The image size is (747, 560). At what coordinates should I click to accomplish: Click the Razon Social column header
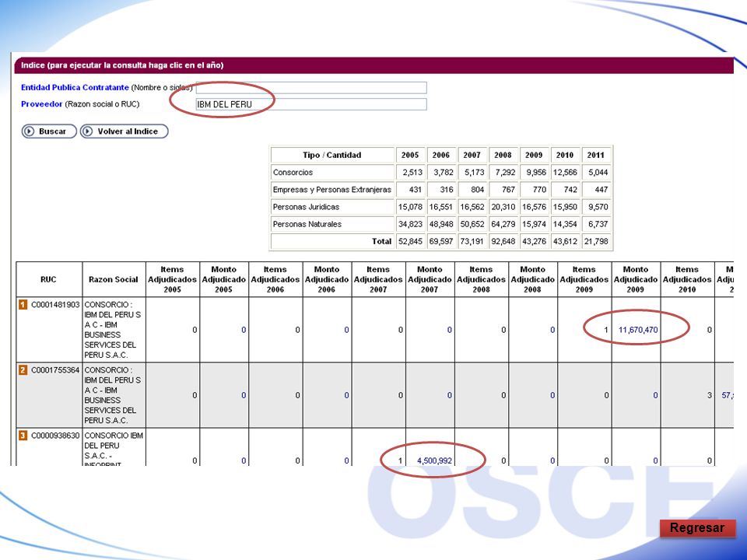point(114,279)
